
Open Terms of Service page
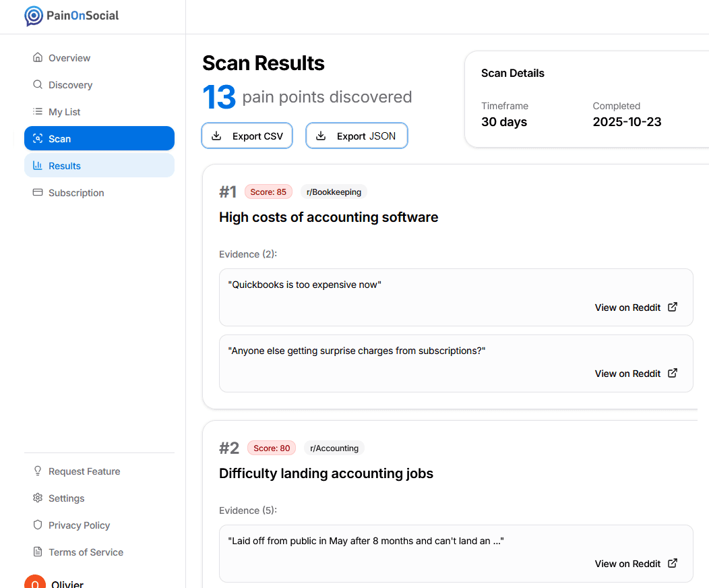pyautogui.click(x=86, y=552)
